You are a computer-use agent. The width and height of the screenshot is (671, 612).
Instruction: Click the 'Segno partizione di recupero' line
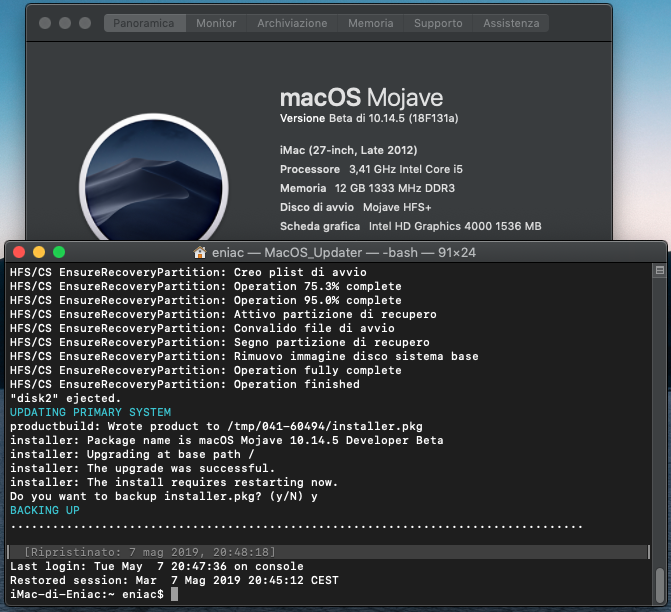click(220, 342)
